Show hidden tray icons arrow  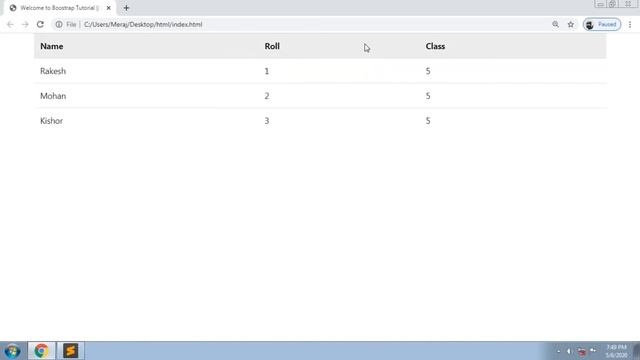coord(558,351)
